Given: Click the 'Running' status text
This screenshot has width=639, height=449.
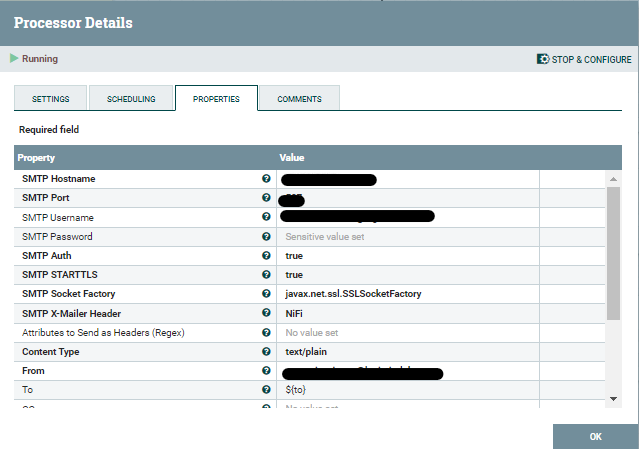Looking at the screenshot, I should 40,59.
